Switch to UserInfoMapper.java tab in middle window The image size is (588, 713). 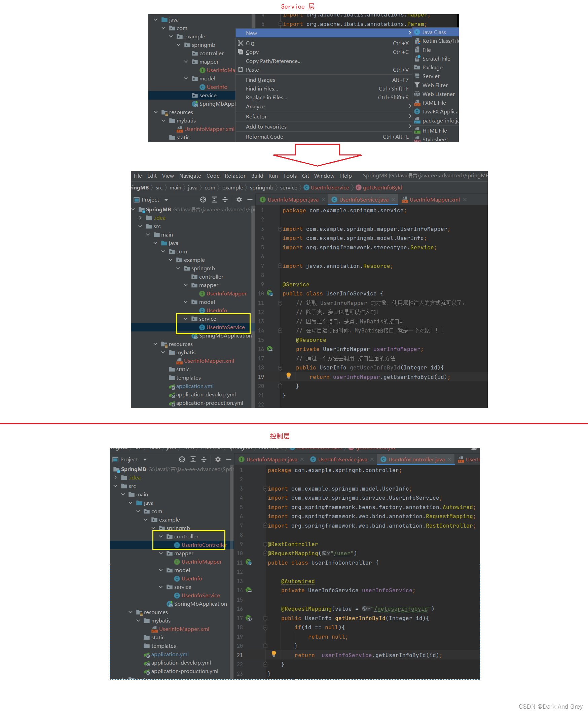[x=293, y=200]
